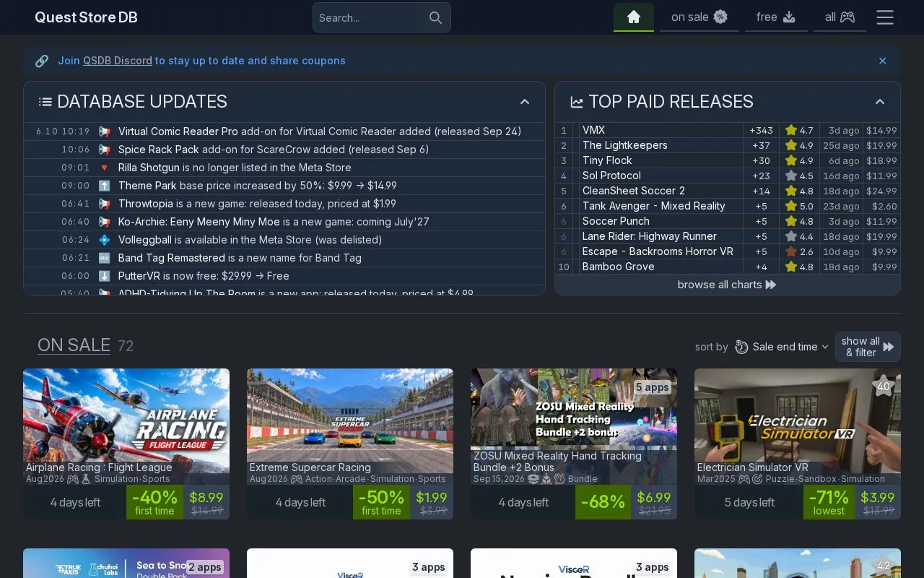Click the -71% lowest discount badge

829,502
